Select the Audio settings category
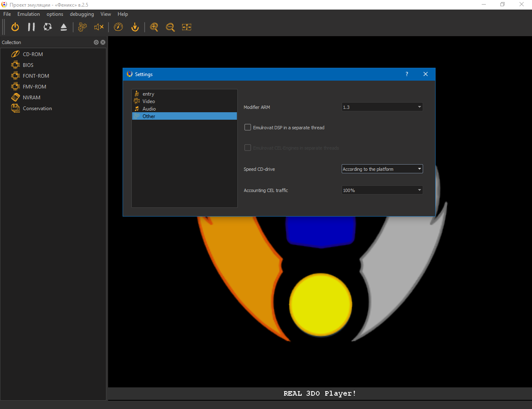532x409 pixels. click(x=185, y=109)
